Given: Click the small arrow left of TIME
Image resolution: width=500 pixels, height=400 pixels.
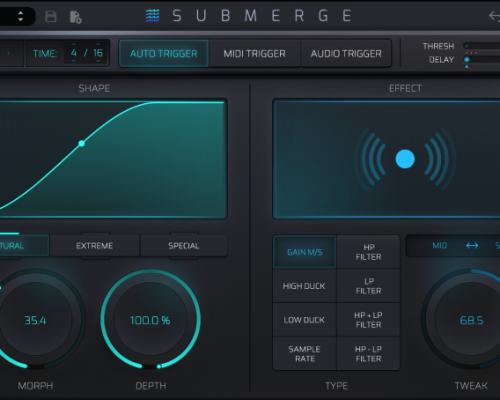Looking at the screenshot, I should [x=9, y=53].
